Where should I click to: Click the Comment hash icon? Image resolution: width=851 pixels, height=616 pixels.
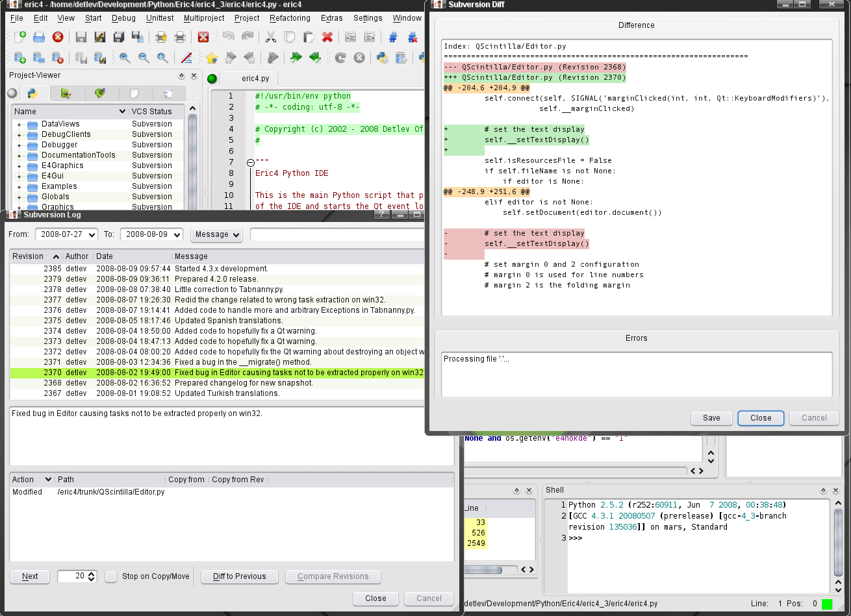[393, 38]
